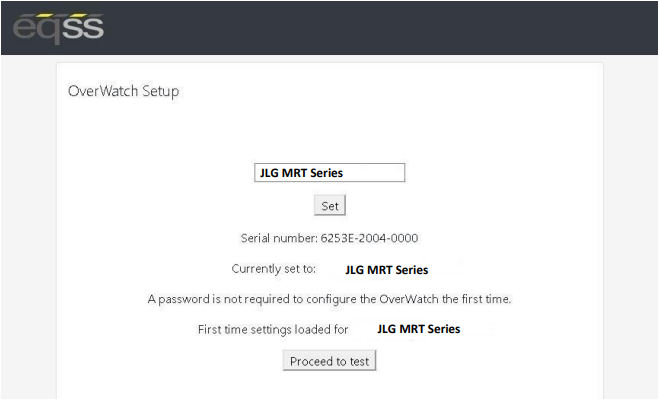Click the eqss logo in header
The height and width of the screenshot is (406, 659).
click(58, 28)
